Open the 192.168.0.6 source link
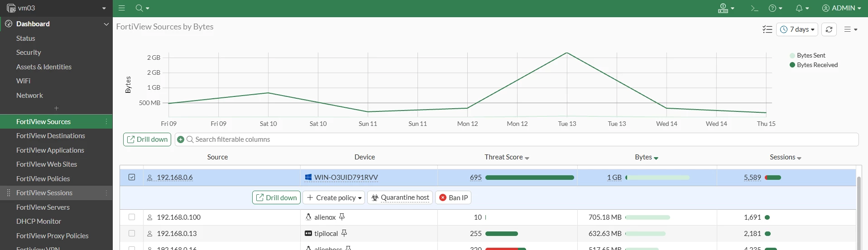868x250 pixels. point(175,177)
